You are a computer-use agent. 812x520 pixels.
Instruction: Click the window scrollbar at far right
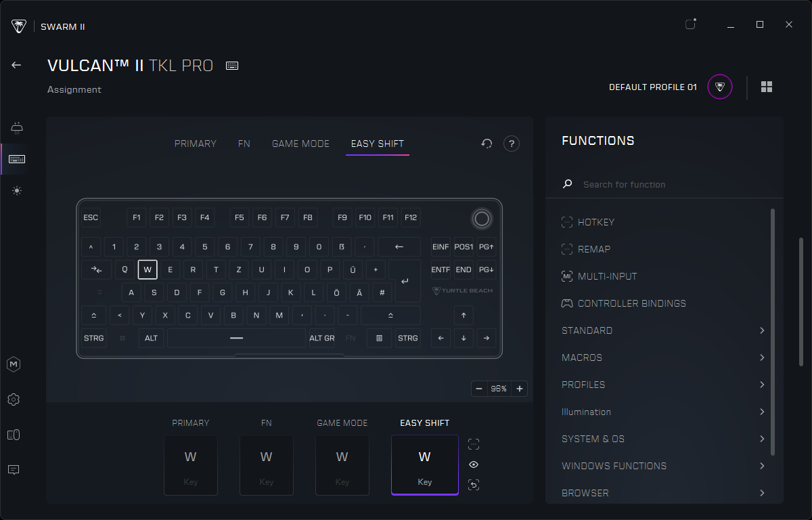(x=802, y=302)
